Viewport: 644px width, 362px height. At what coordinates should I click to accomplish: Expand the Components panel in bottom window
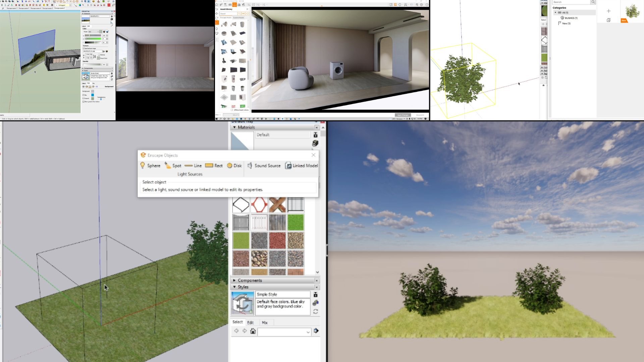(x=234, y=280)
